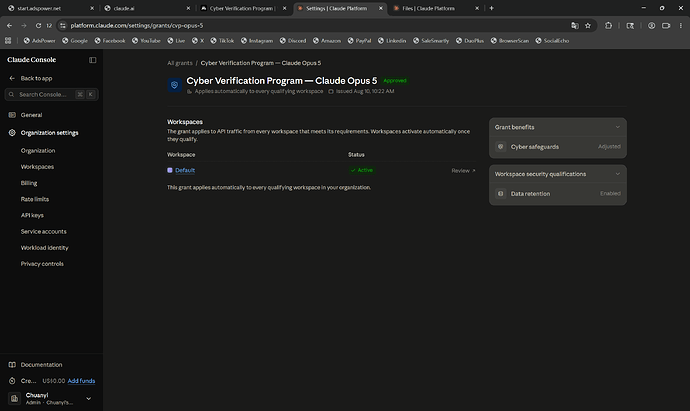Image resolution: width=690 pixels, height=411 pixels.
Task: Open the browser three-dot menu
Action: tap(680, 26)
